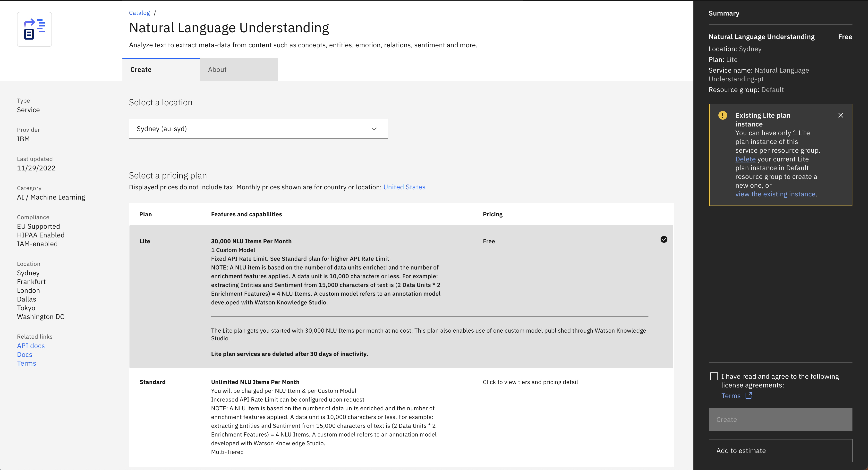The width and height of the screenshot is (868, 470).
Task: Click the Delete link in warning
Action: [x=745, y=159]
